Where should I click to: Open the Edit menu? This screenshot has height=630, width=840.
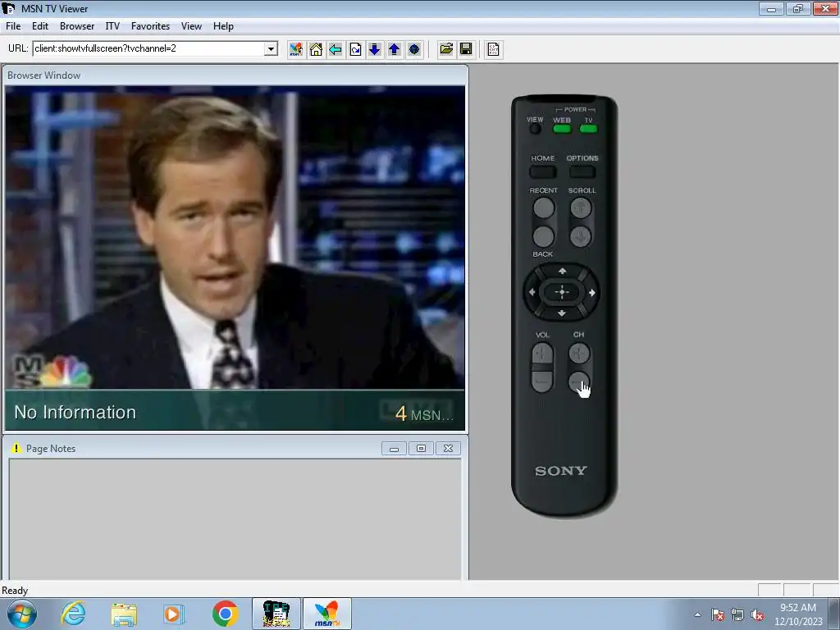pyautogui.click(x=40, y=26)
